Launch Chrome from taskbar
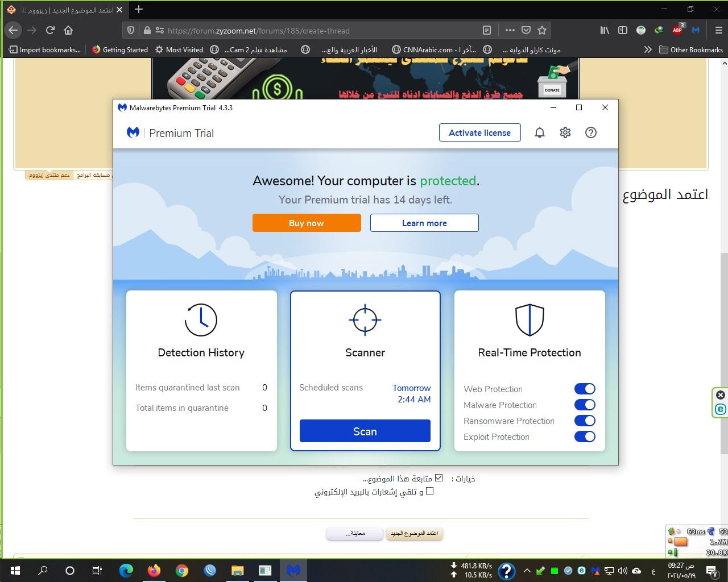The height and width of the screenshot is (582, 728). pyautogui.click(x=182, y=570)
